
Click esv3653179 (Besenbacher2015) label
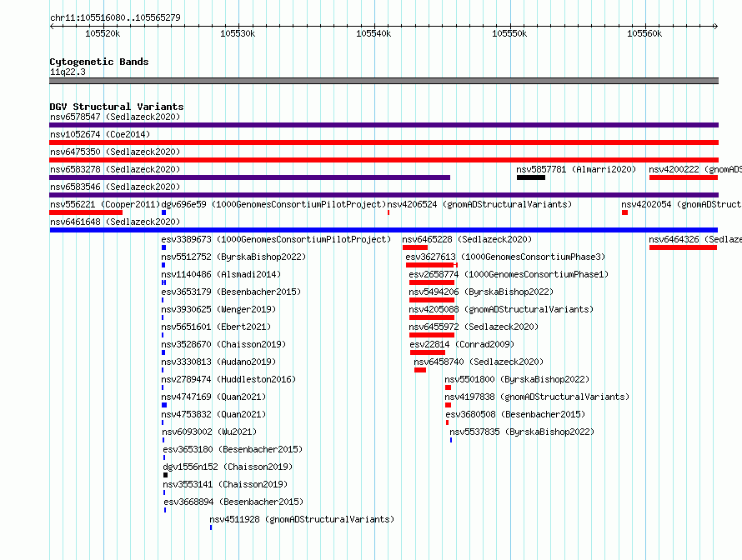click(231, 292)
